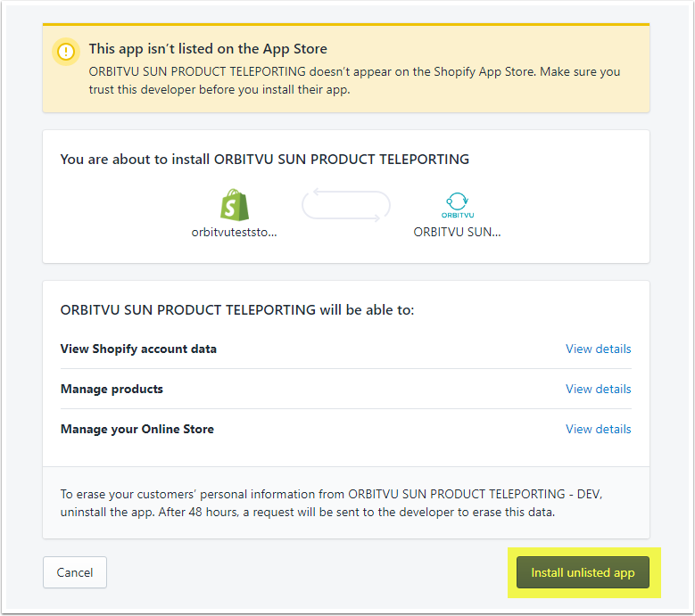View details for Manage your Online Store
The image size is (695, 616).
click(598, 429)
